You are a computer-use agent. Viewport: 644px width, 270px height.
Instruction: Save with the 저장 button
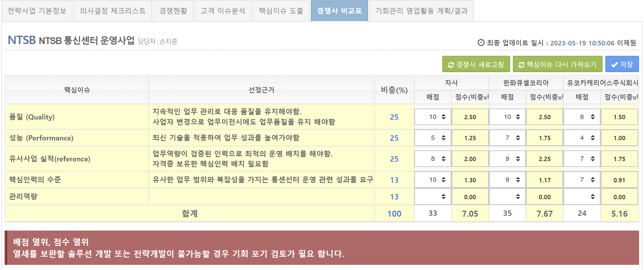point(622,64)
